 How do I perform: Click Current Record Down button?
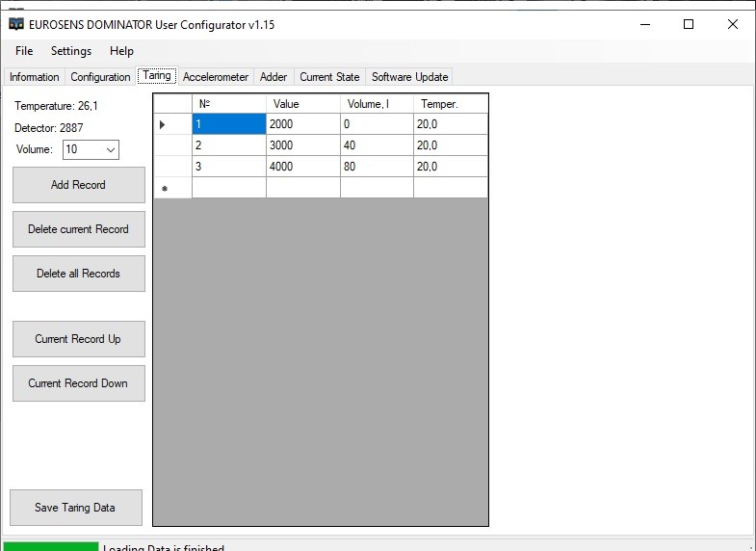(79, 383)
